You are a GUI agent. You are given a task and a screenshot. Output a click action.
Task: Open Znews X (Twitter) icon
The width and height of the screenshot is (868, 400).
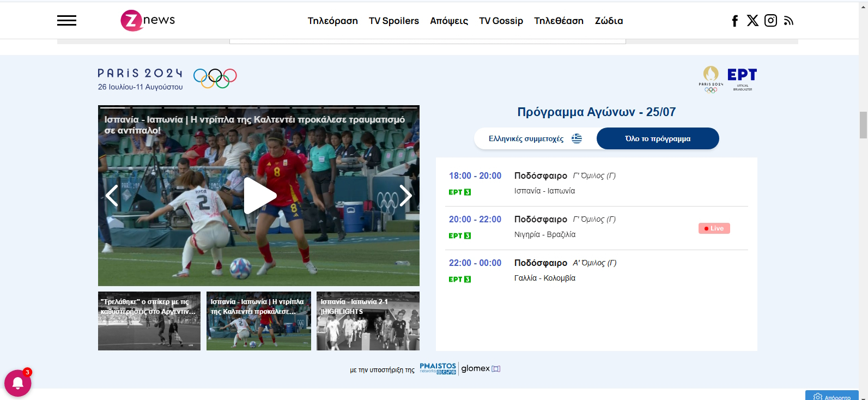(x=752, y=21)
